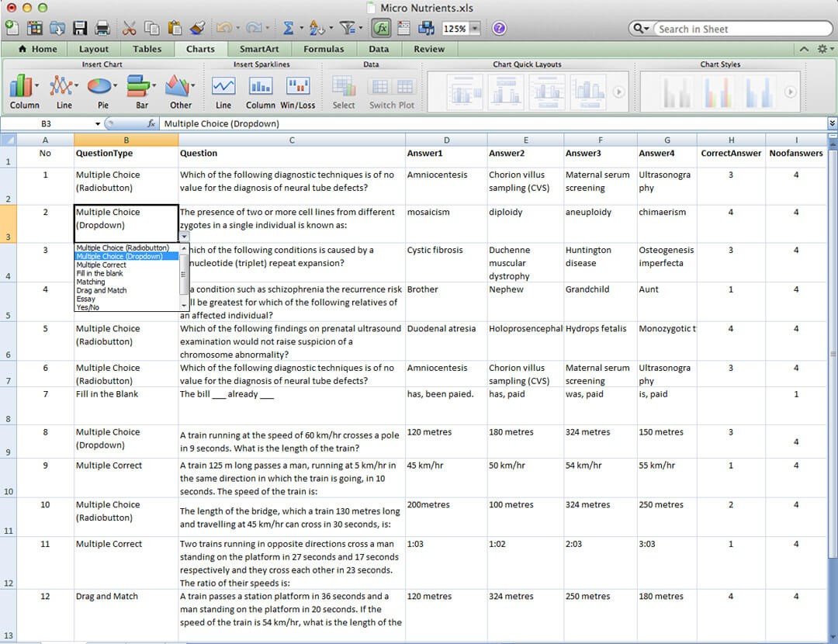Click the Save floppy disk icon

[x=80, y=28]
